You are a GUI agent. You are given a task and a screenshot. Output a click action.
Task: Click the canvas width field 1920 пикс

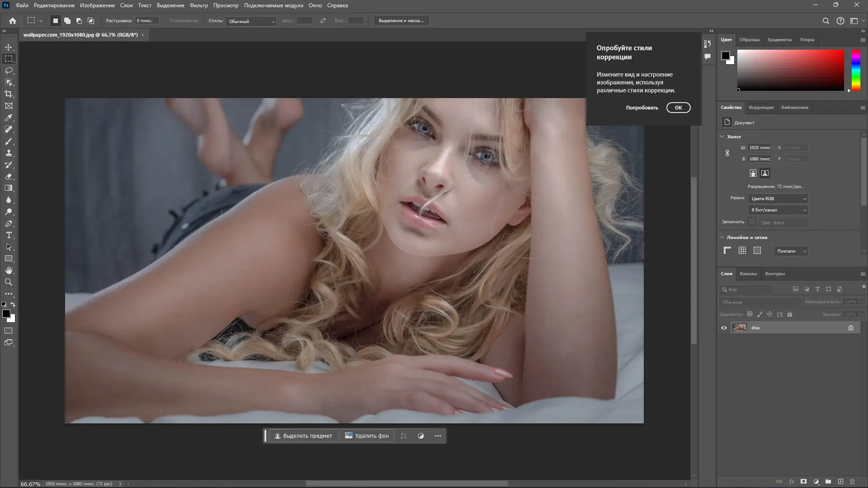coord(759,147)
